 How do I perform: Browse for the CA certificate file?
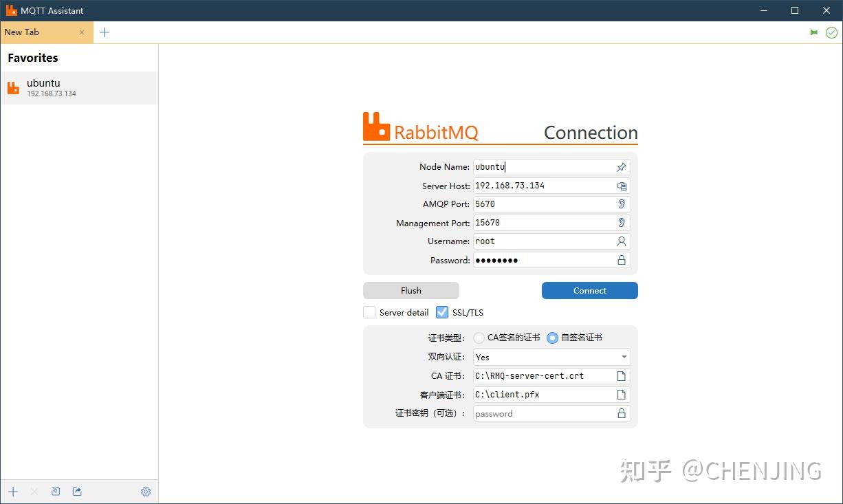621,375
